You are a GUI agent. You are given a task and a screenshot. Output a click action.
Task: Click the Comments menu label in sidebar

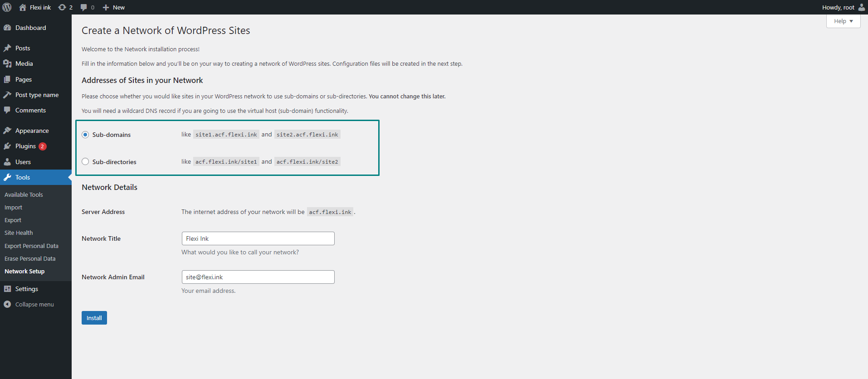(x=30, y=110)
